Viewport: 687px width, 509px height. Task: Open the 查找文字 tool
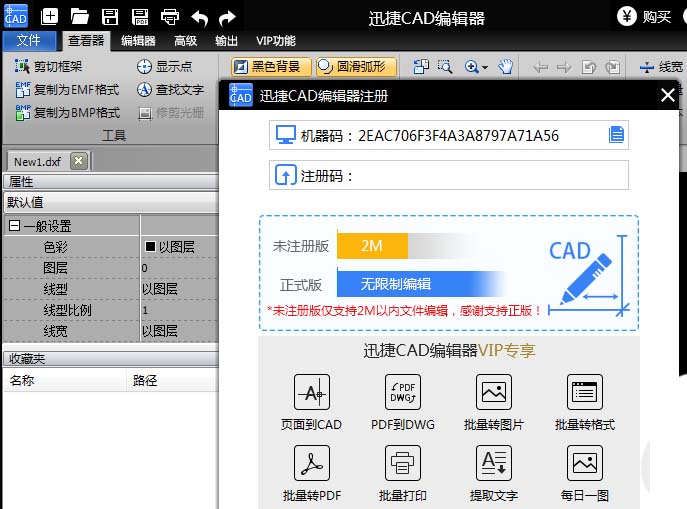click(x=170, y=89)
